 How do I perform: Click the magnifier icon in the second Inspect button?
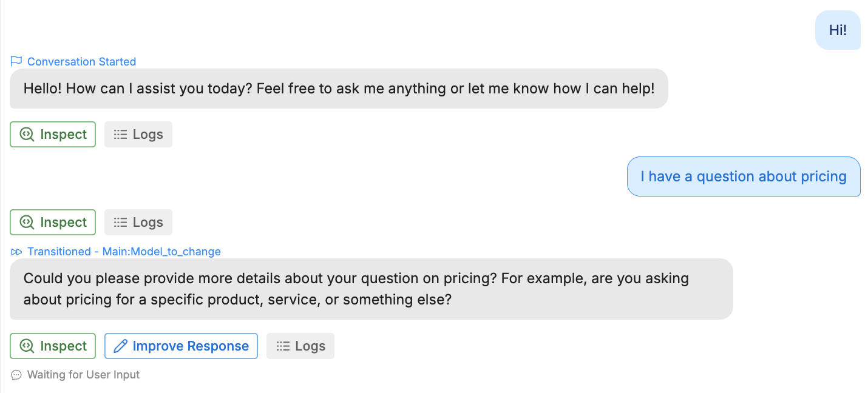pos(27,223)
